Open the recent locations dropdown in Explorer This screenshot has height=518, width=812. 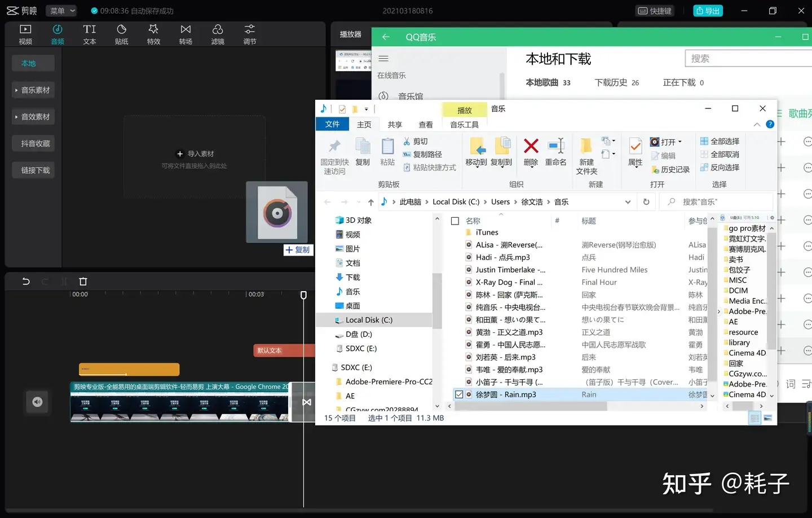click(359, 202)
